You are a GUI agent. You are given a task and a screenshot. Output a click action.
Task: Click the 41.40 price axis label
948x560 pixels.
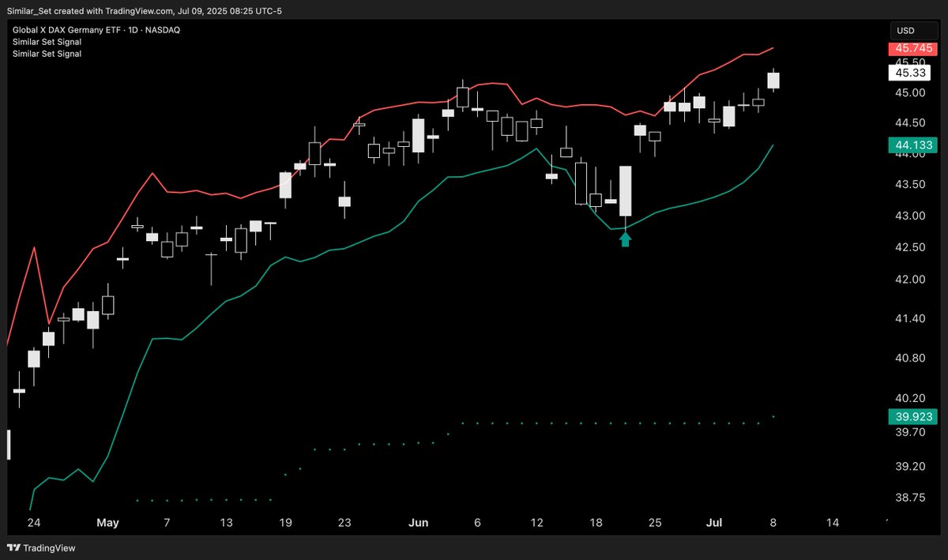click(x=911, y=318)
